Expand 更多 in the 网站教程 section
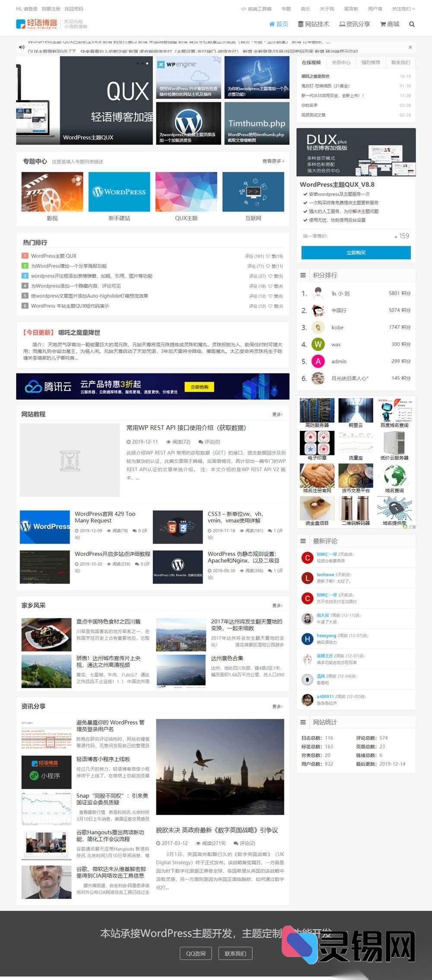 click(x=277, y=414)
